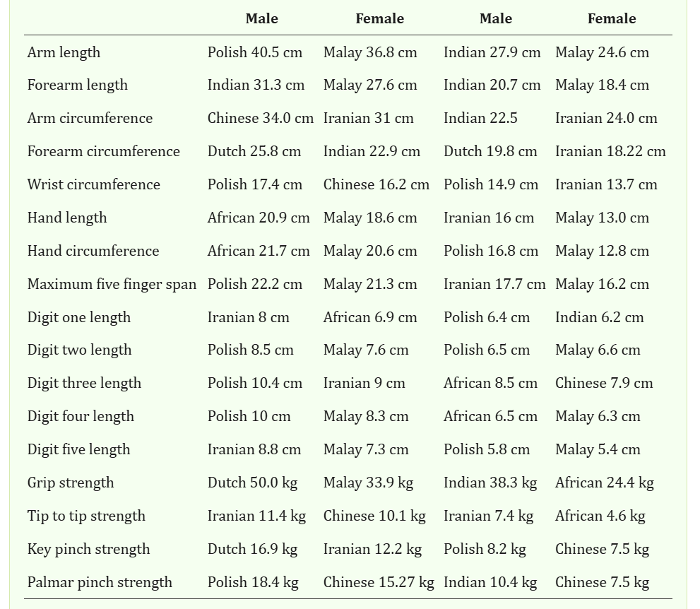Click the Key pinch strength label
Screen dimensions: 700x609
coord(88,549)
